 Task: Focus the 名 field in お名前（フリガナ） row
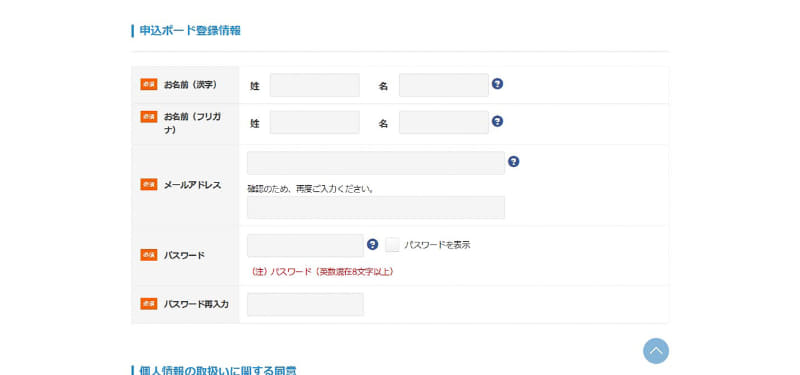[444, 122]
